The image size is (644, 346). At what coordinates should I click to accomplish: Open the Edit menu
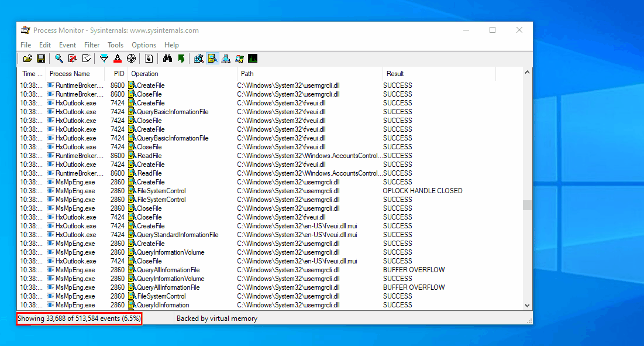45,45
